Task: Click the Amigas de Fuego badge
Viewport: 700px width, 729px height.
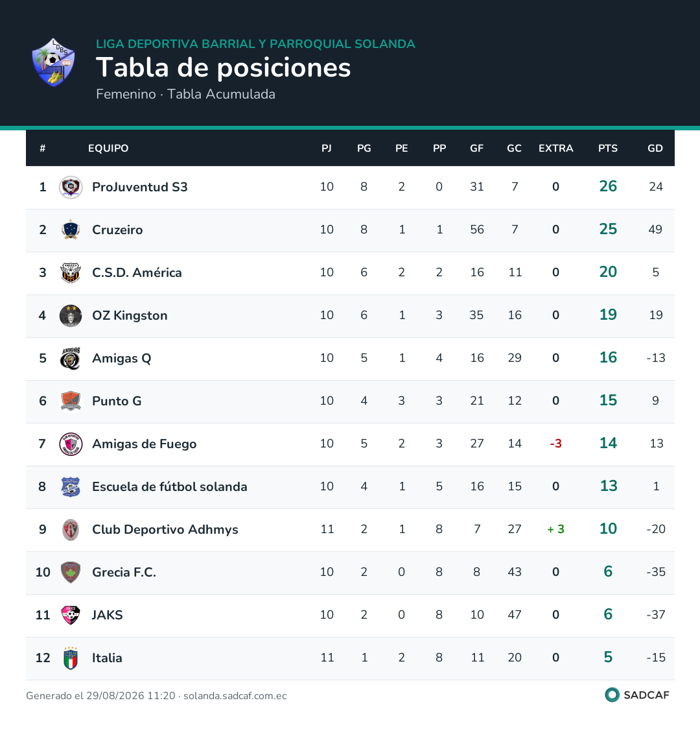Action: tap(71, 444)
